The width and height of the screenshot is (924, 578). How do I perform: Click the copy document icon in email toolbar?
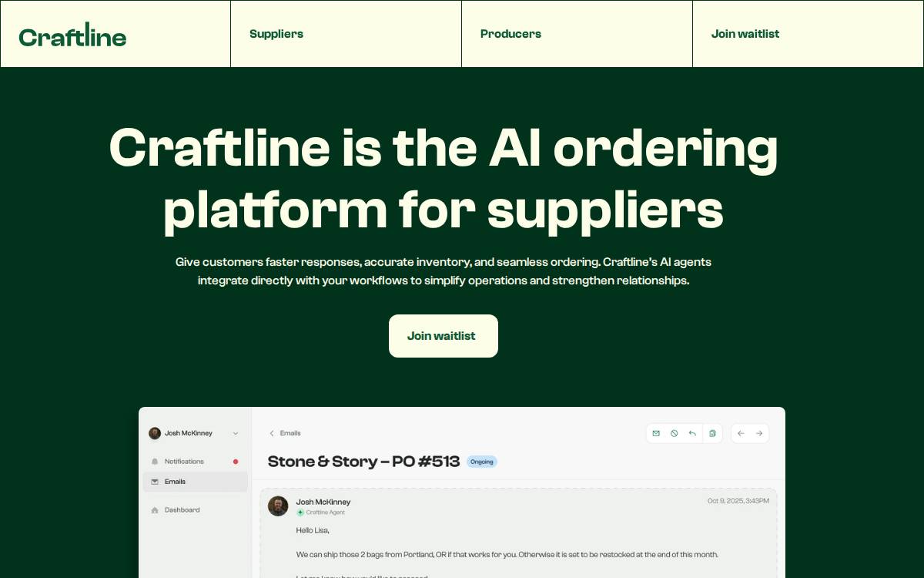tap(712, 433)
